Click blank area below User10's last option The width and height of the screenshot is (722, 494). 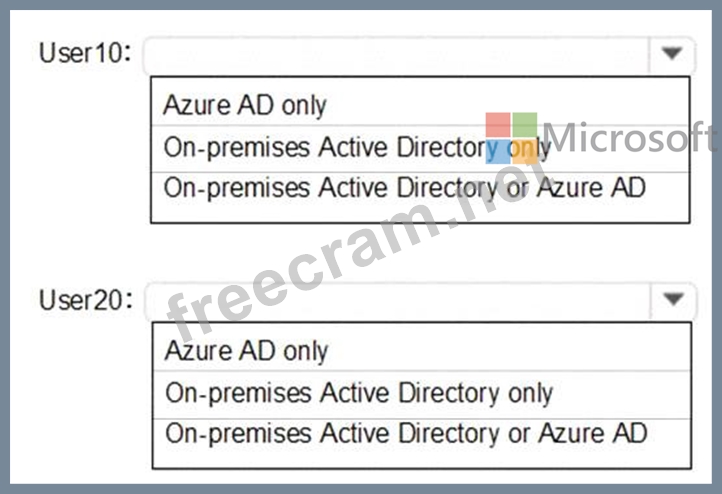420,214
